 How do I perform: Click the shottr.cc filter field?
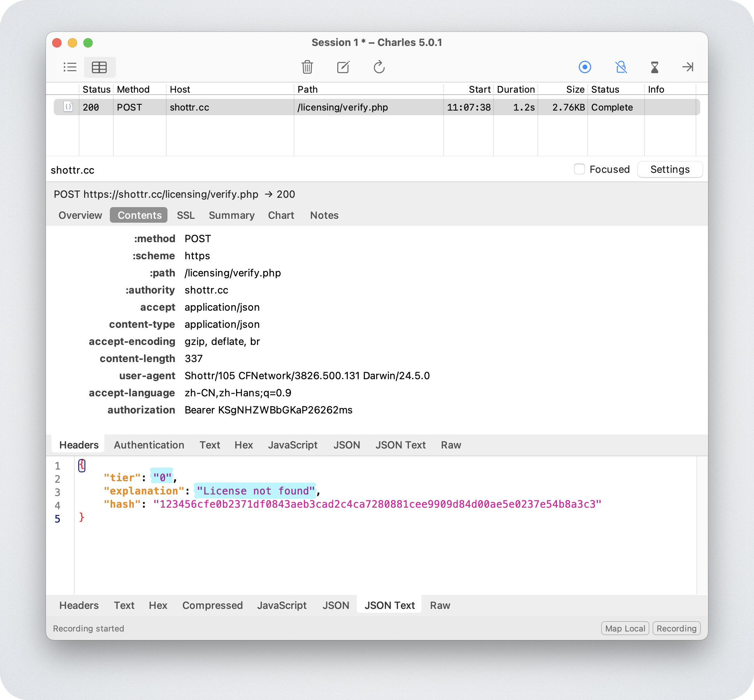308,170
